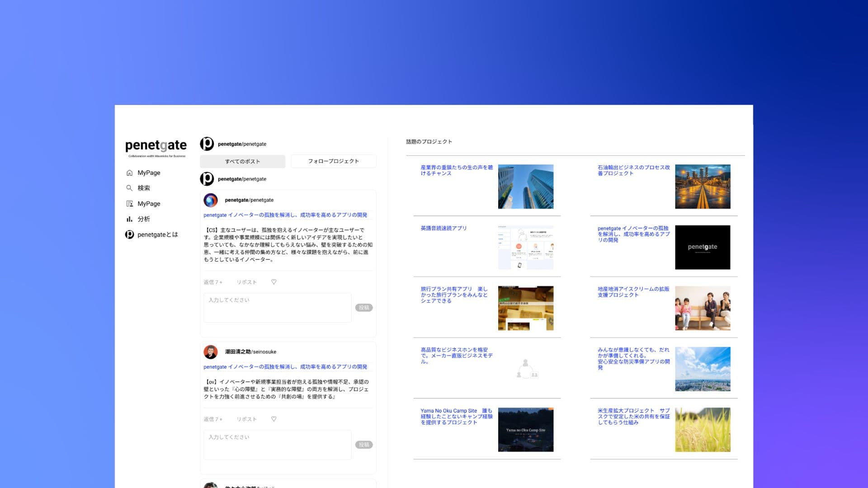Open 石油輸出ビジネスのプロセス改善プロジェクト link
The height and width of the screenshot is (488, 868).
(633, 170)
